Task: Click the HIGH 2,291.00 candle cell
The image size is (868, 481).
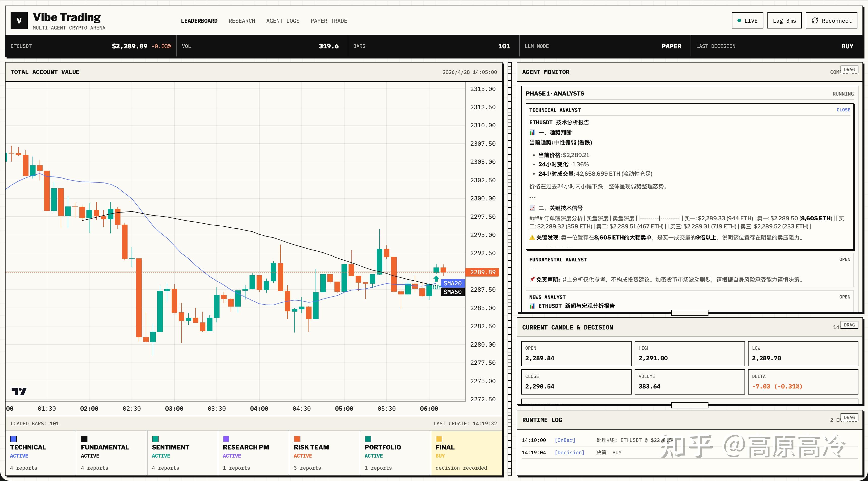Action: click(689, 354)
